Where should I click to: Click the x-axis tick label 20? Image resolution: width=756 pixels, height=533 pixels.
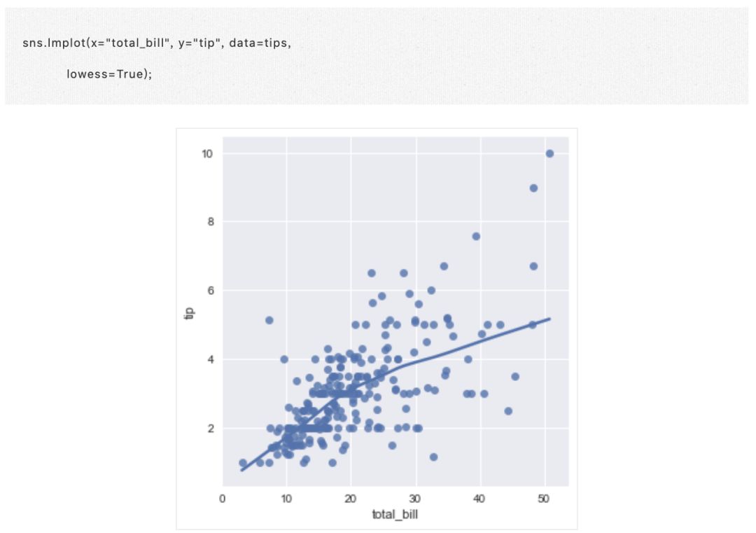[351, 498]
